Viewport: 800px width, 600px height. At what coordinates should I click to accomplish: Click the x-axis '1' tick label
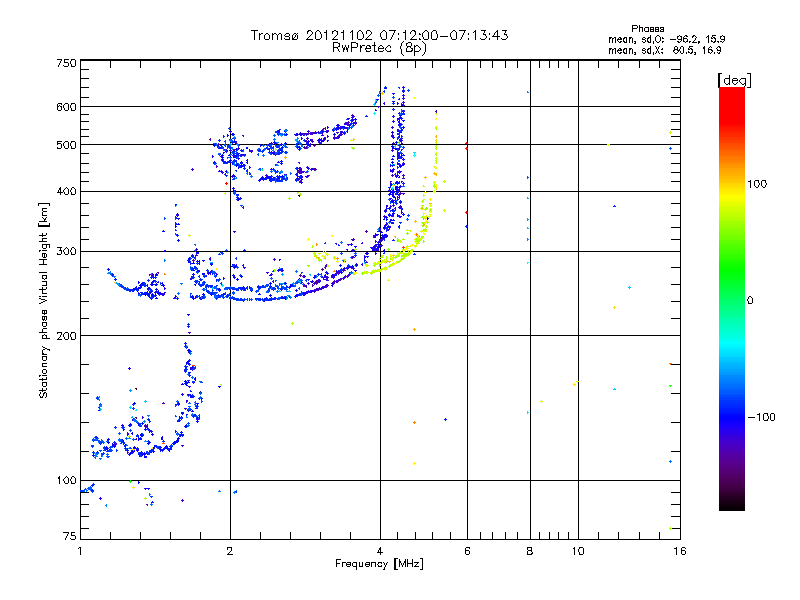coord(80,551)
